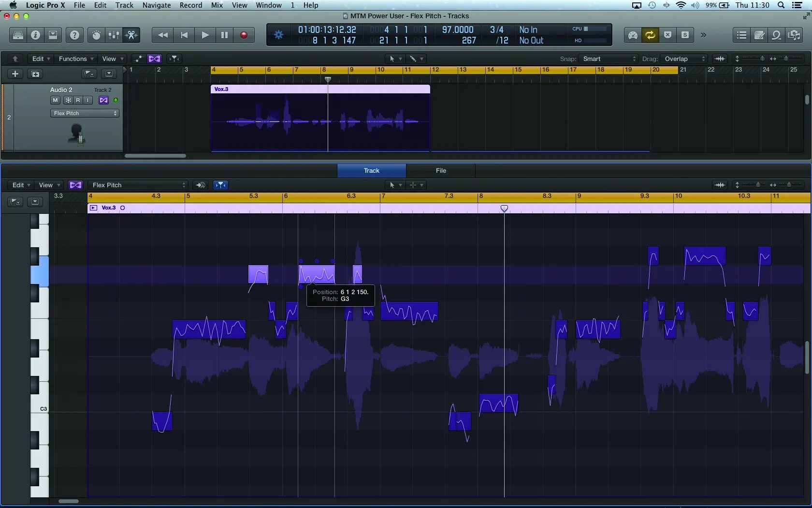
Task: Open the editor's Flex Pitch algorithm dropdown
Action: tap(137, 185)
